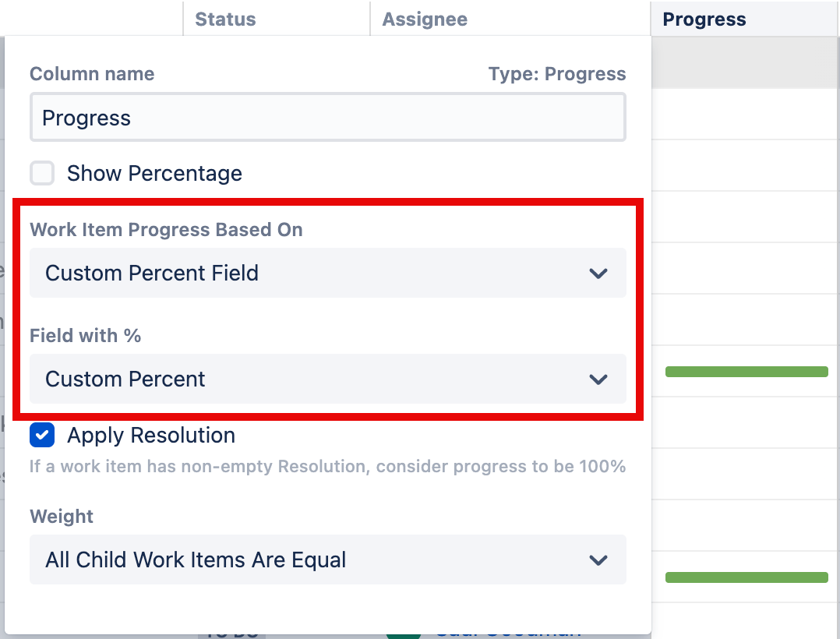Select the Assignee column header
Viewport: 840px width, 639px height.
(424, 19)
